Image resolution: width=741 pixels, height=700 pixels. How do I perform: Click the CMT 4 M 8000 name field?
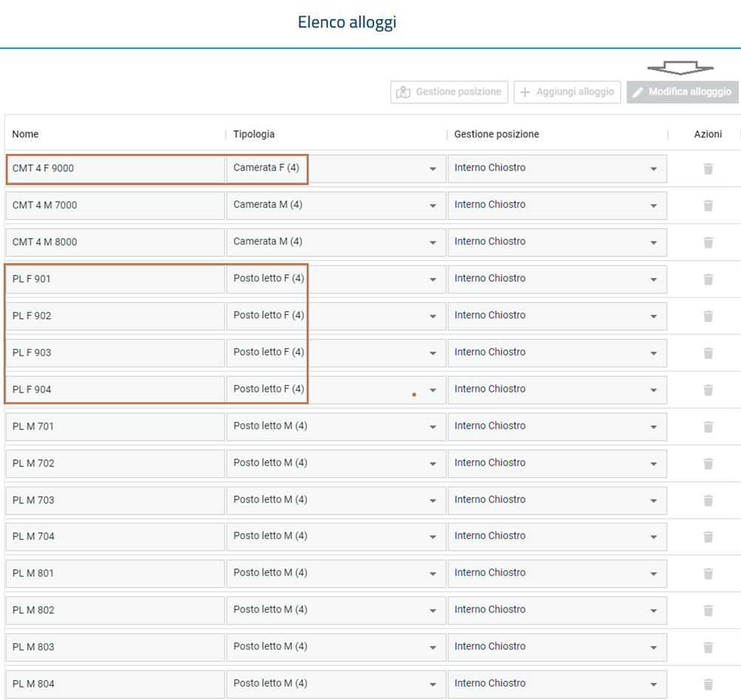click(x=115, y=242)
